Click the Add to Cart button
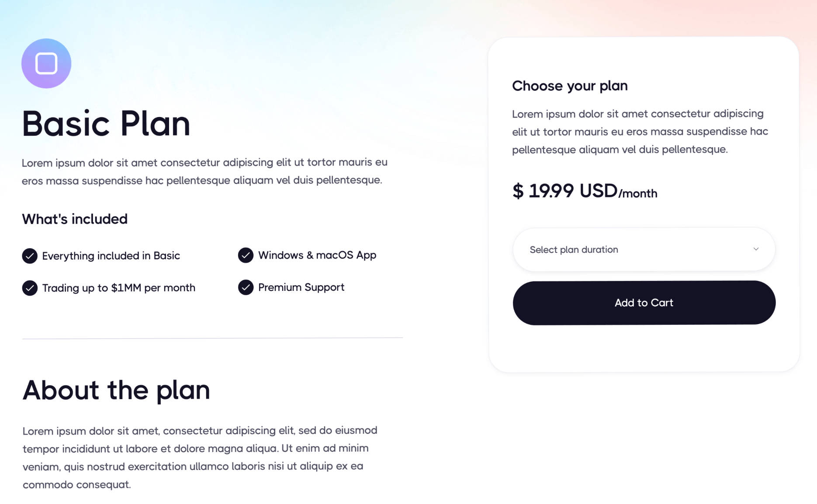The image size is (817, 504). pos(644,302)
